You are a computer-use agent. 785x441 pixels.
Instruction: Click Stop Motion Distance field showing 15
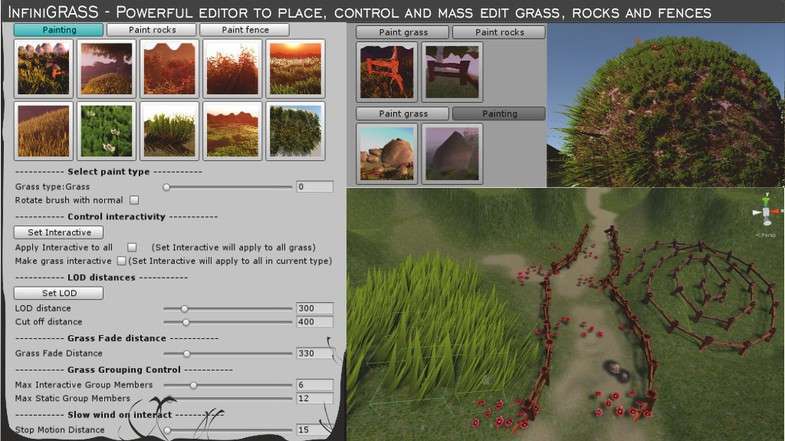pyautogui.click(x=314, y=429)
